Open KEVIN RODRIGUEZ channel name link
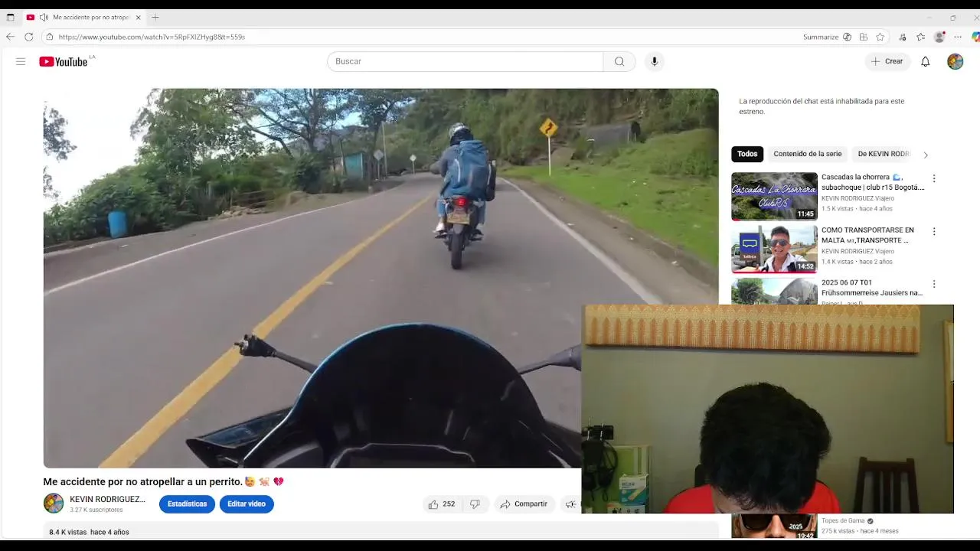This screenshot has height=551, width=980. 107,499
